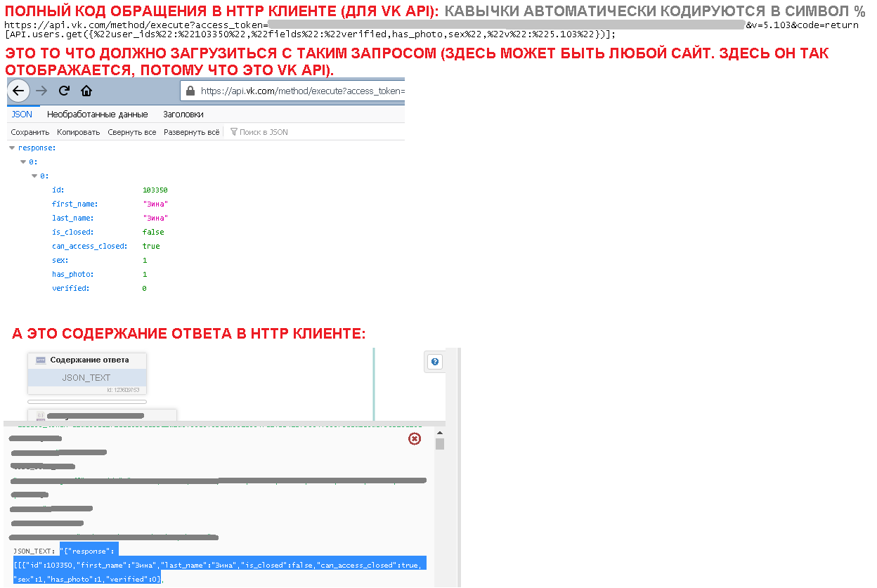Click the padlock icon in address bar

[190, 91]
